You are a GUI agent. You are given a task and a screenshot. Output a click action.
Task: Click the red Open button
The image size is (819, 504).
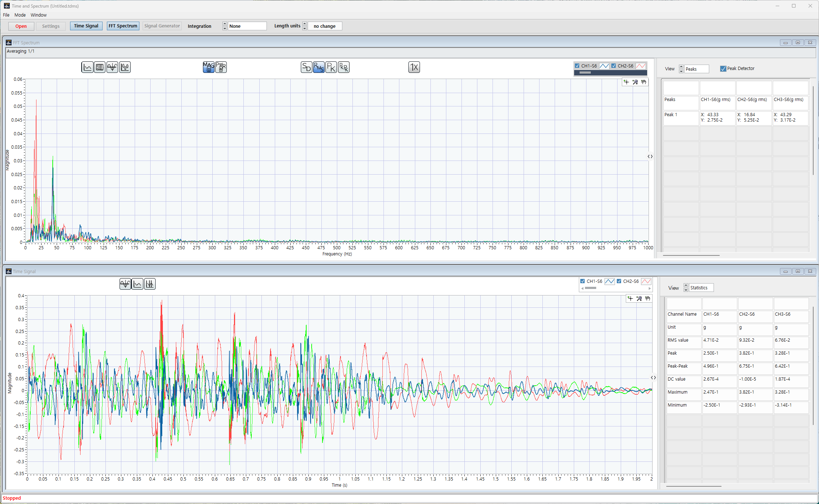(21, 26)
